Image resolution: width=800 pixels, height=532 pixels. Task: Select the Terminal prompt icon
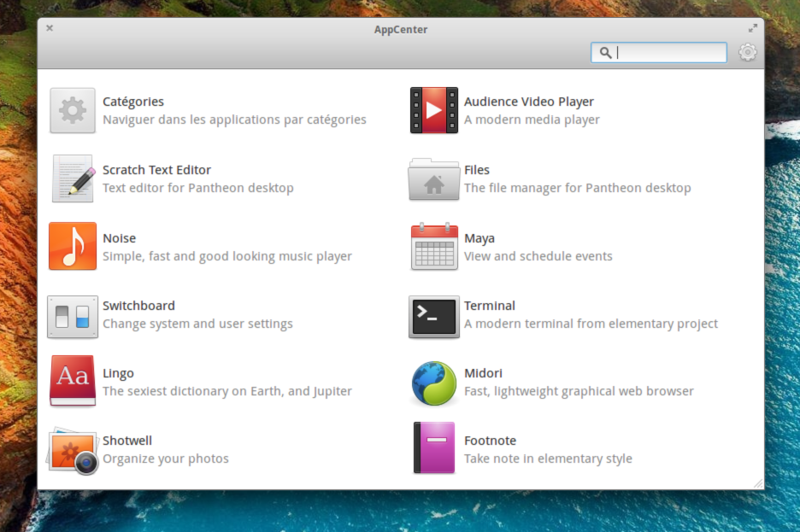[434, 317]
